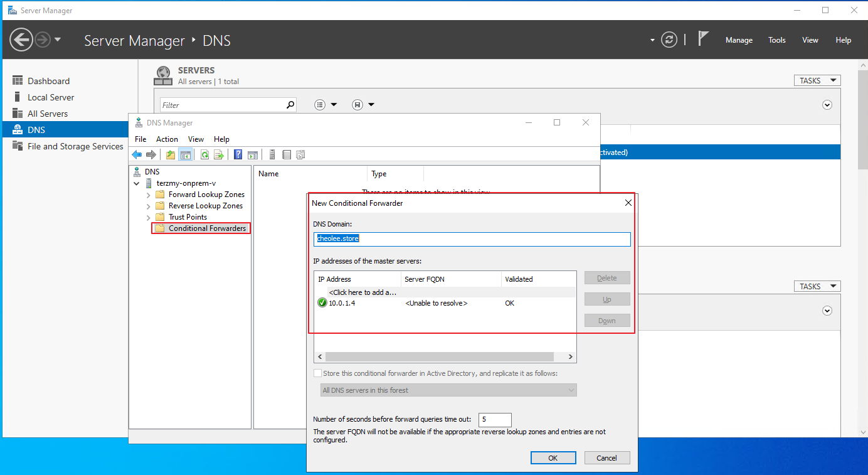Open the All DNS servers in this forest dropdown

(448, 390)
